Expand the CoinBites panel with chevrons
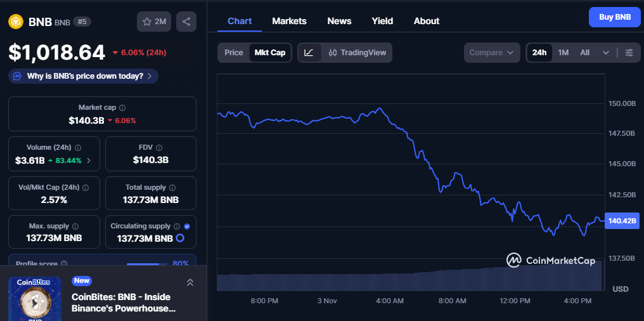The height and width of the screenshot is (321, 644). tap(190, 282)
